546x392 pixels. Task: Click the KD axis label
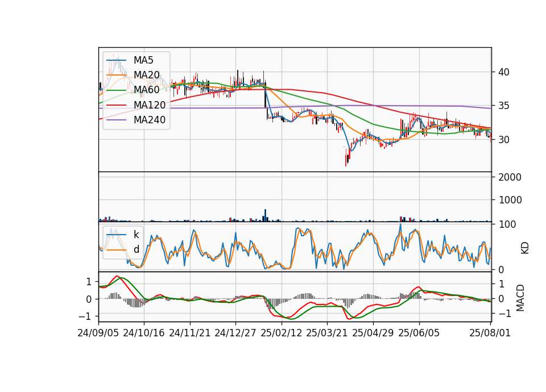tap(525, 248)
